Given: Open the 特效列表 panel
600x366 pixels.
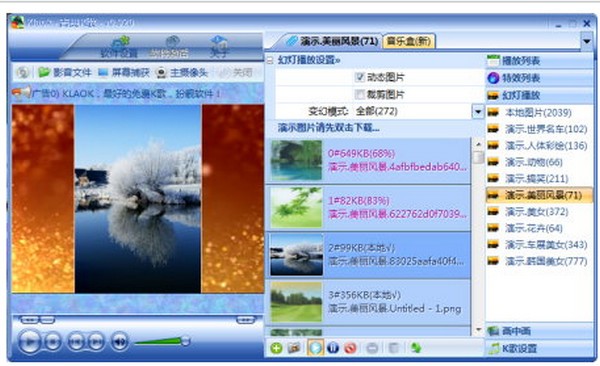Looking at the screenshot, I should click(540, 78).
